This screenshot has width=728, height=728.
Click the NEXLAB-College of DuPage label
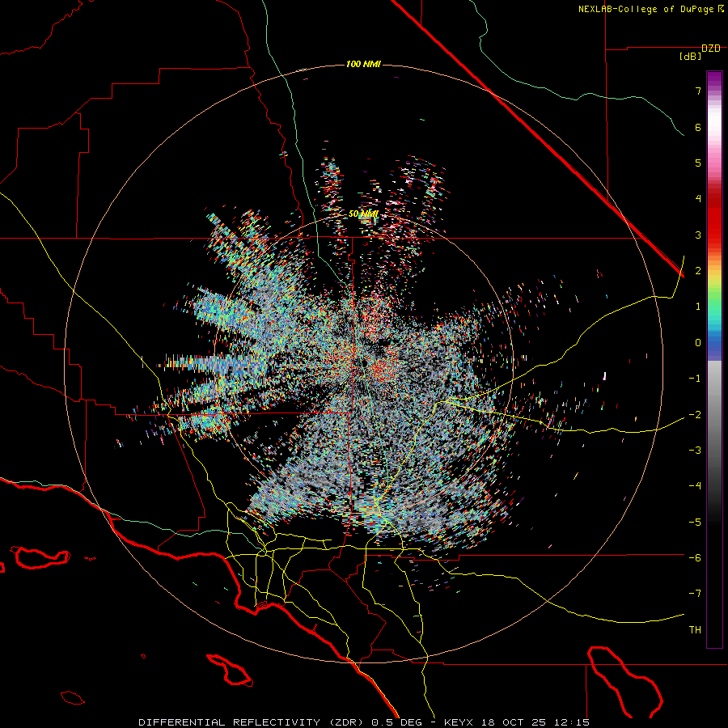(x=645, y=9)
